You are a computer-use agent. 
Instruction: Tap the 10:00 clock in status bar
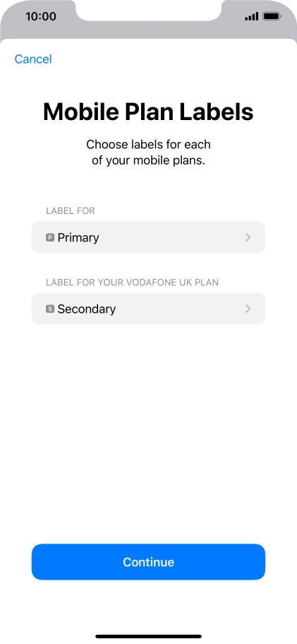point(41,16)
